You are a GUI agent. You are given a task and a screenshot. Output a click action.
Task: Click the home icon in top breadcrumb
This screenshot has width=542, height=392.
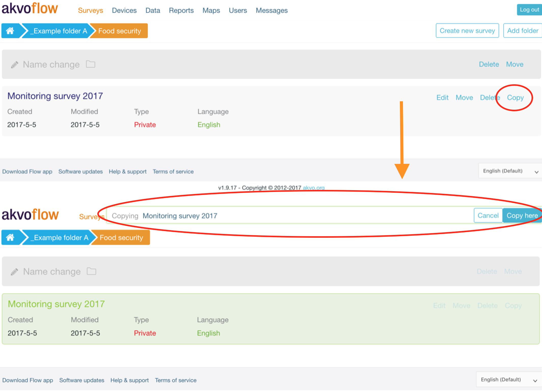10,31
